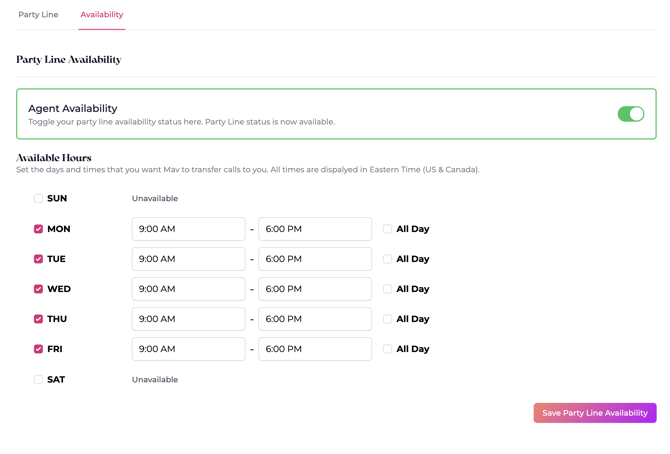Click Save Party Line Availability button
The width and height of the screenshot is (670, 454).
coord(594,413)
